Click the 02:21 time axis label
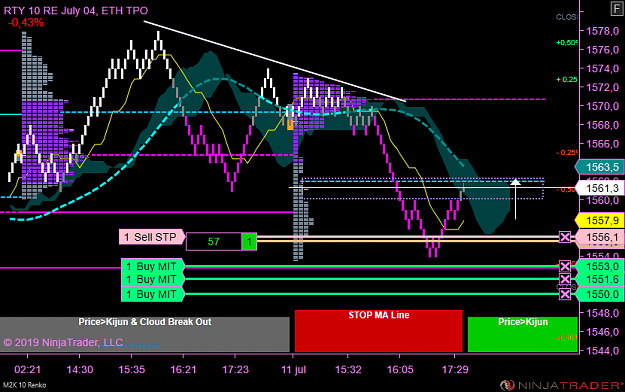Screen dimensions: 625x392 (27, 369)
